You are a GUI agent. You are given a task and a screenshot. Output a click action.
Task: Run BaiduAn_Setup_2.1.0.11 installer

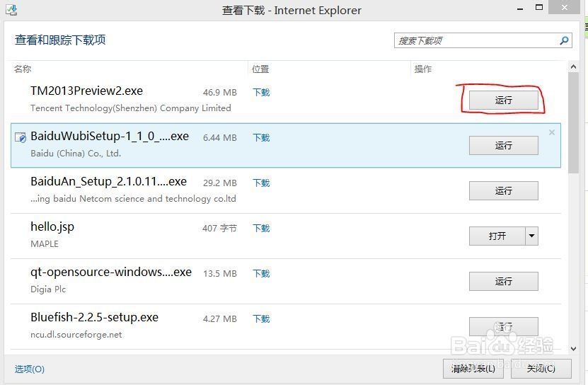click(503, 190)
